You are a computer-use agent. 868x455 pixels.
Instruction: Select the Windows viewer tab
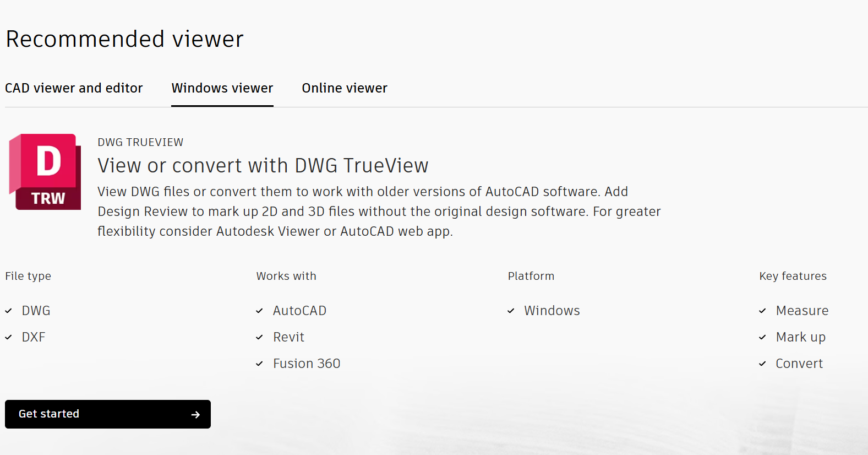point(222,88)
